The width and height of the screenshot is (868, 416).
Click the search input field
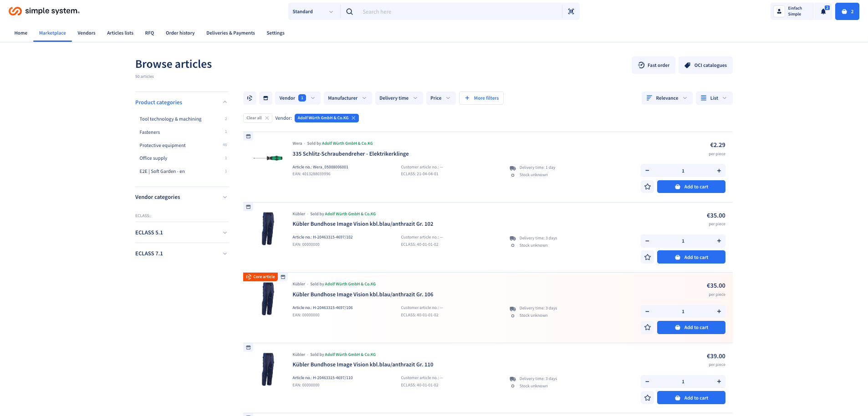[x=460, y=11]
